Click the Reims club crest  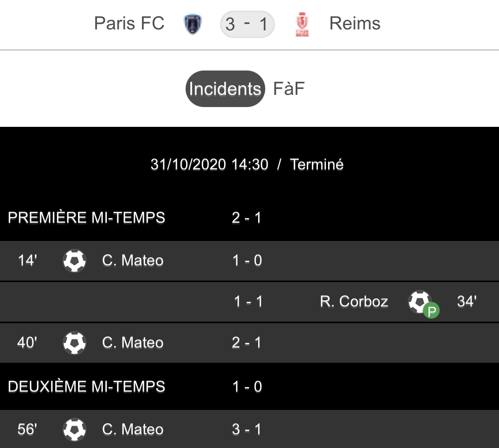pyautogui.click(x=302, y=24)
